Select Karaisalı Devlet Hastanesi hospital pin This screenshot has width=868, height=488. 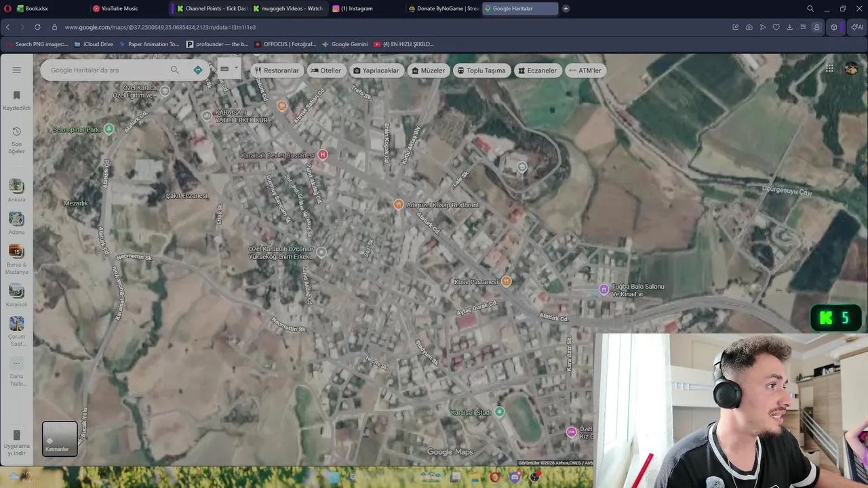coord(323,155)
